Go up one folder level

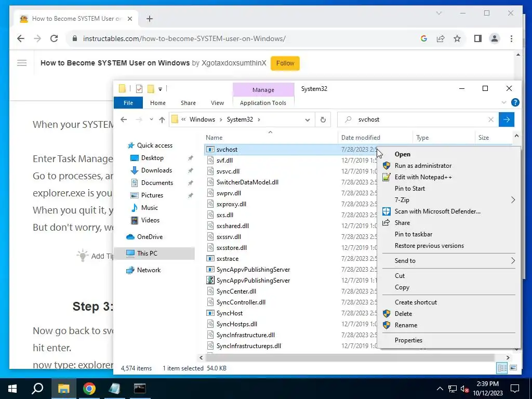(x=162, y=119)
